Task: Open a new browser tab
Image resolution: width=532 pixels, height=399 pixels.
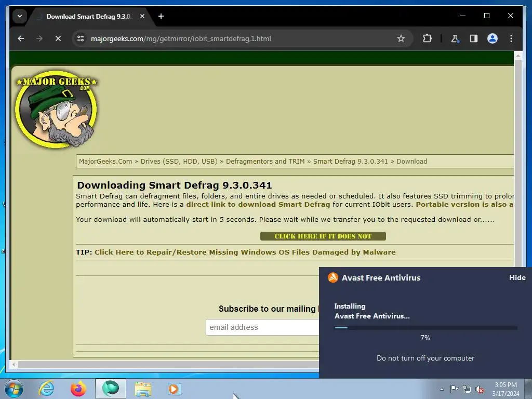Action: click(161, 16)
